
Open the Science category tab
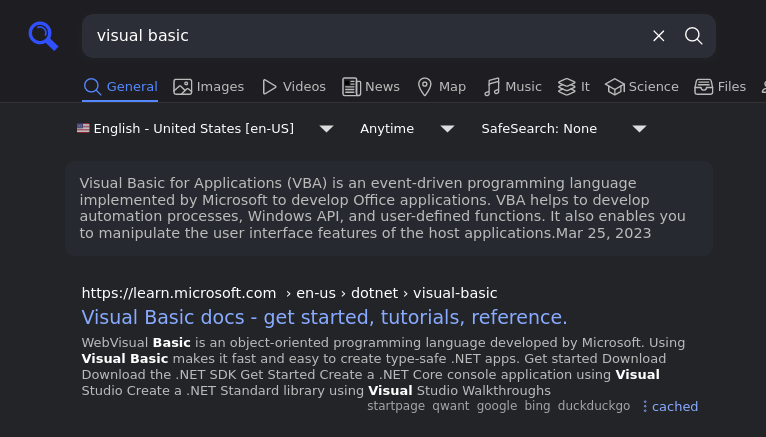pos(642,87)
